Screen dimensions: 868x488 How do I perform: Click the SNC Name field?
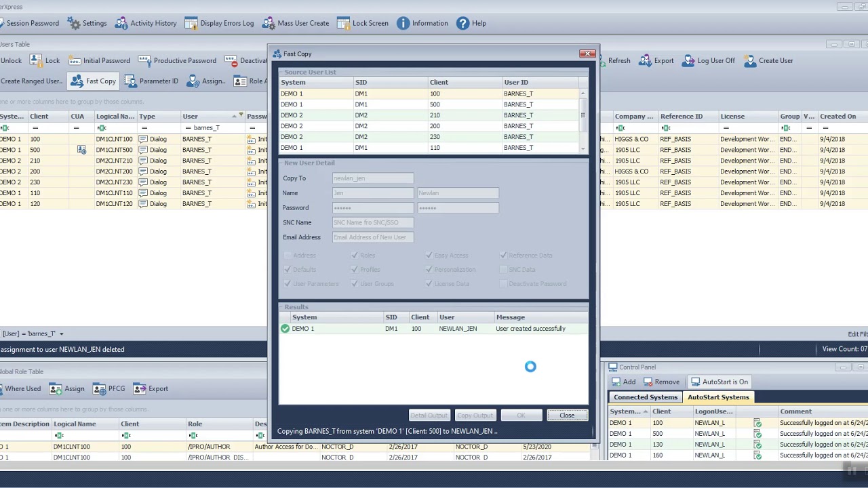point(373,222)
